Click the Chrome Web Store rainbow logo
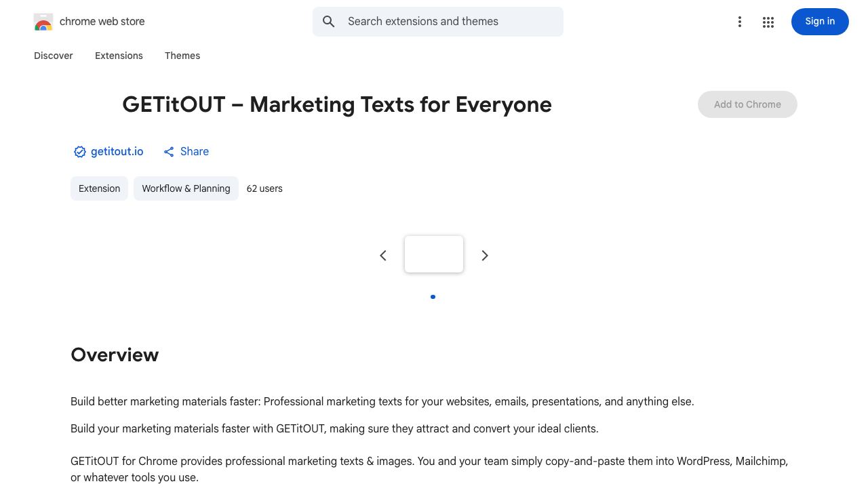 click(x=43, y=22)
